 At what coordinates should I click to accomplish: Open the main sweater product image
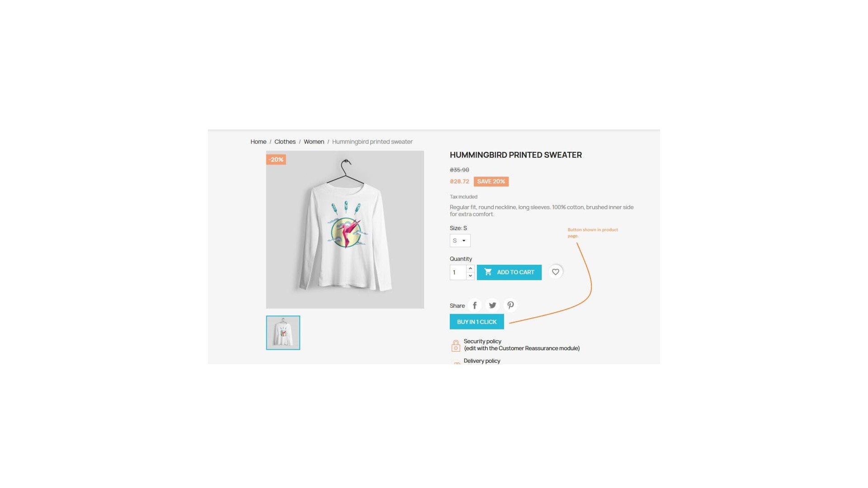[345, 230]
